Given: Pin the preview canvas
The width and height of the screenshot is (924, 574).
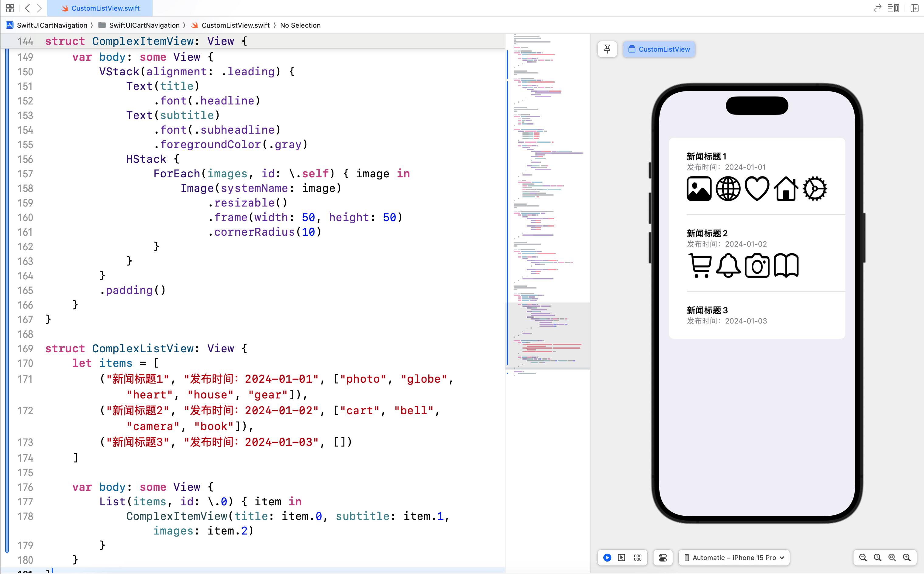Looking at the screenshot, I should coord(607,49).
